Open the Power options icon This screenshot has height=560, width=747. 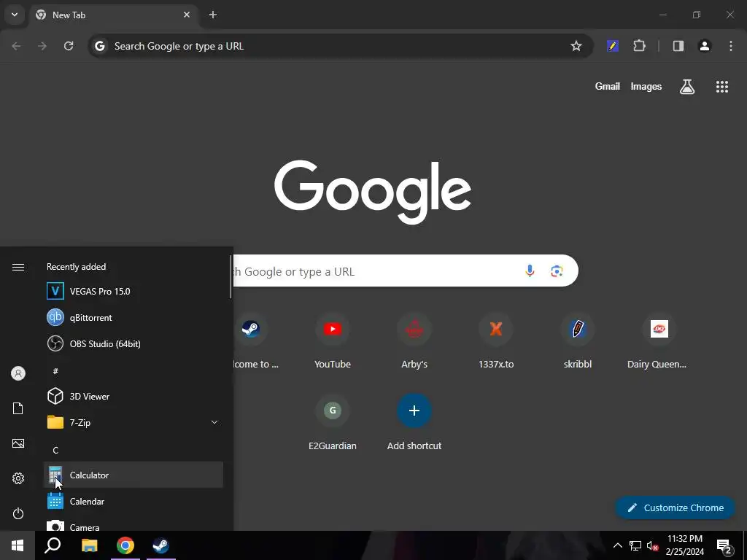(18, 513)
